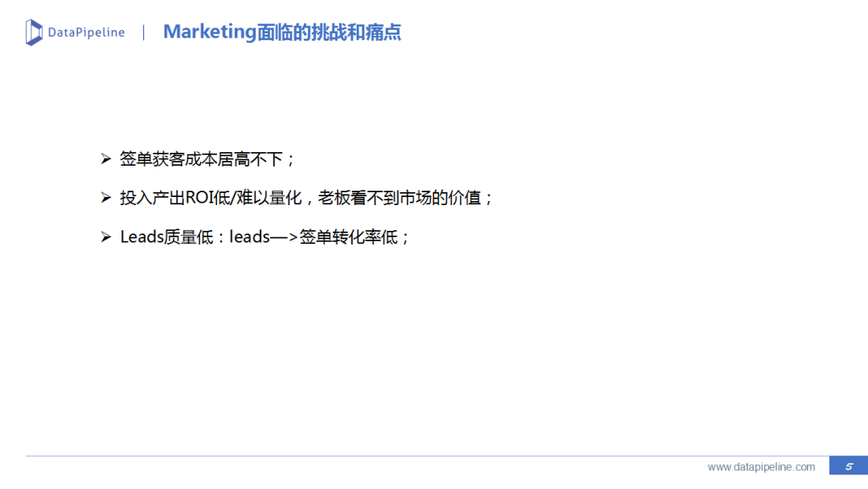Click the vertical divider beside the logo

point(143,32)
